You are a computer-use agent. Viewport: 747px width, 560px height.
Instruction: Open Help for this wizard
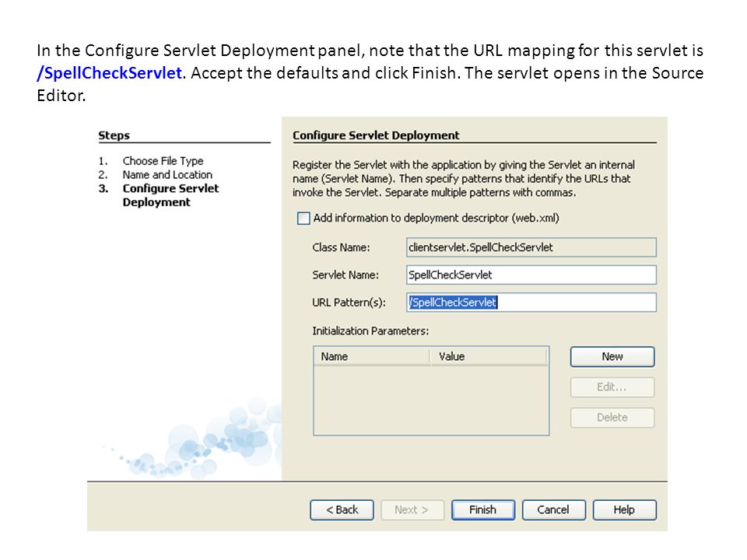tap(625, 510)
